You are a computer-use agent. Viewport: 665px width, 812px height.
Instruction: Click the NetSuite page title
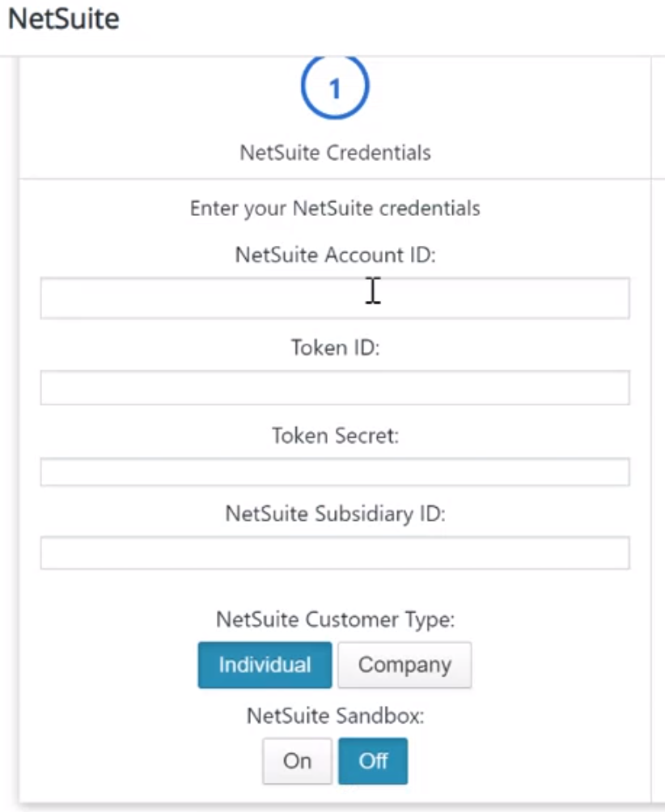point(63,19)
